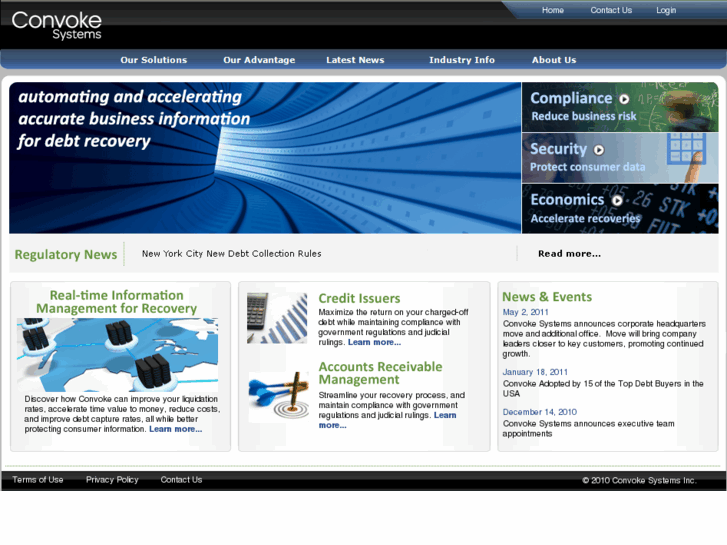Open the Credit Issuers heading

(x=359, y=298)
